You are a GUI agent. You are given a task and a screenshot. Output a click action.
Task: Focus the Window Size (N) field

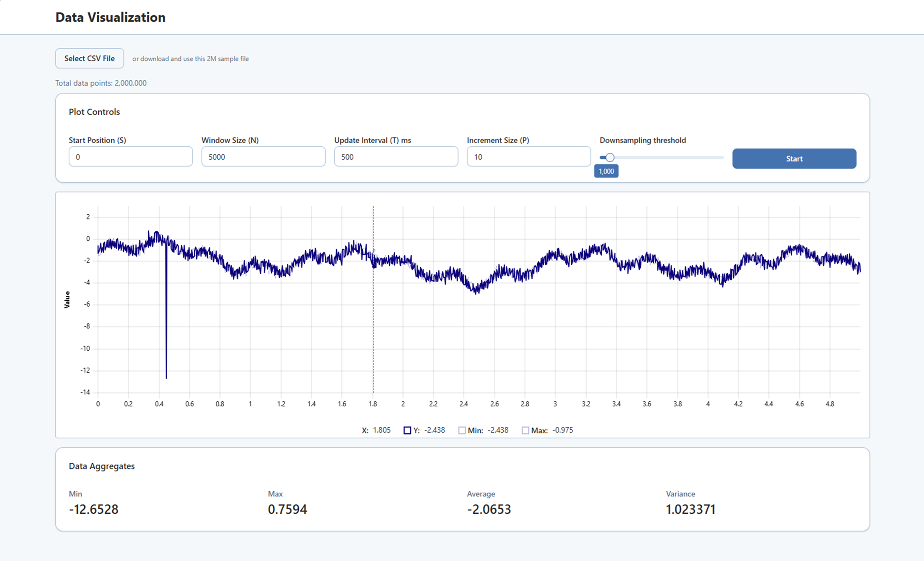pyautogui.click(x=263, y=157)
